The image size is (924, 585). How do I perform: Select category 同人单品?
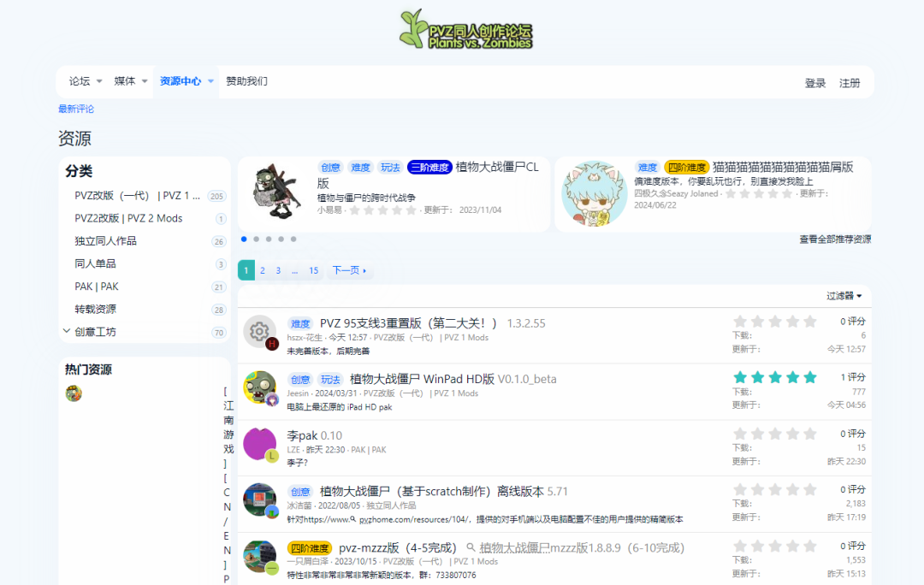[95, 264]
